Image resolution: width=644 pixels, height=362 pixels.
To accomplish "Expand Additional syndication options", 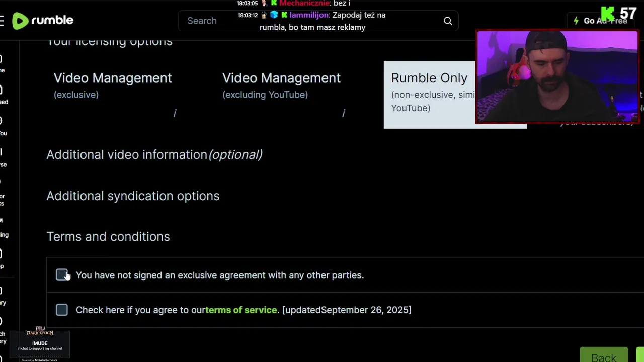I will [133, 196].
